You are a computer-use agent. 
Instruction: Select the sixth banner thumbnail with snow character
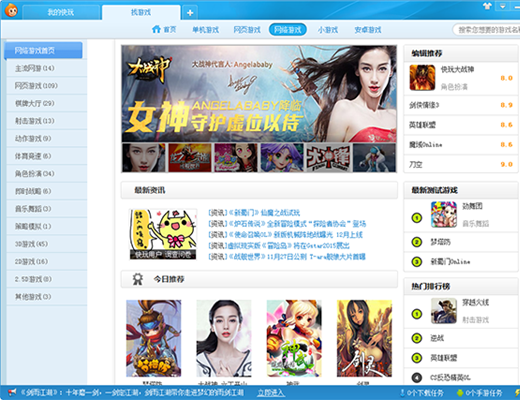point(374,158)
